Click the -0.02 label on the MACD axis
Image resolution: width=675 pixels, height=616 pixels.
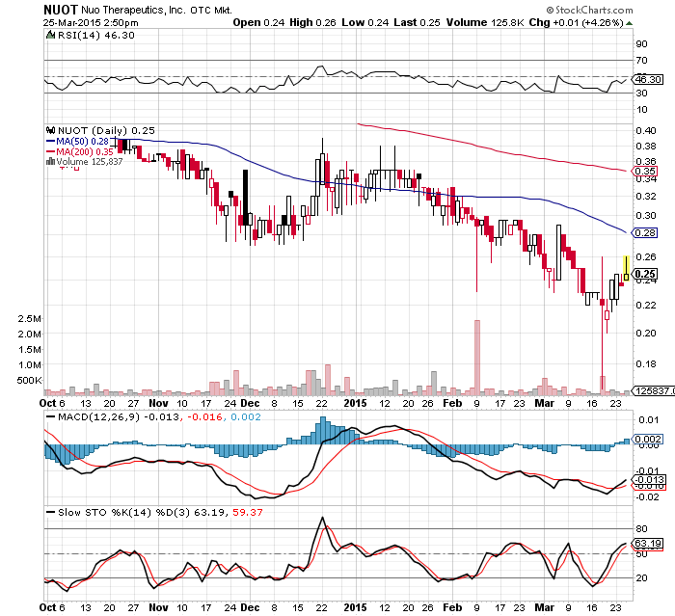point(647,496)
